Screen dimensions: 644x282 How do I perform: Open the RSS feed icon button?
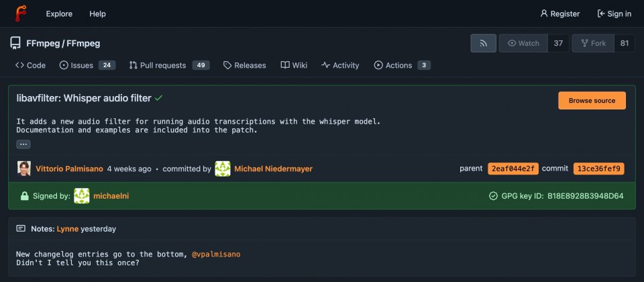pos(483,44)
